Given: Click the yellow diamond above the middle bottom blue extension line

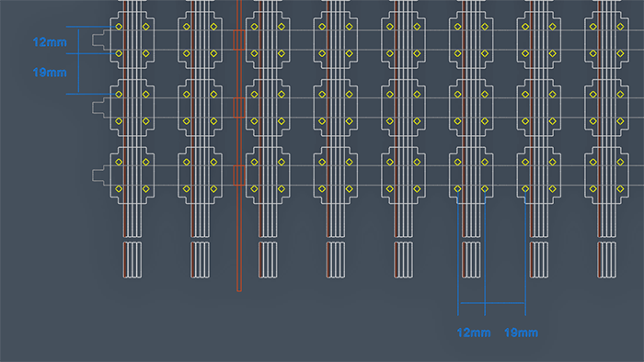Looking at the screenshot, I should tap(485, 189).
